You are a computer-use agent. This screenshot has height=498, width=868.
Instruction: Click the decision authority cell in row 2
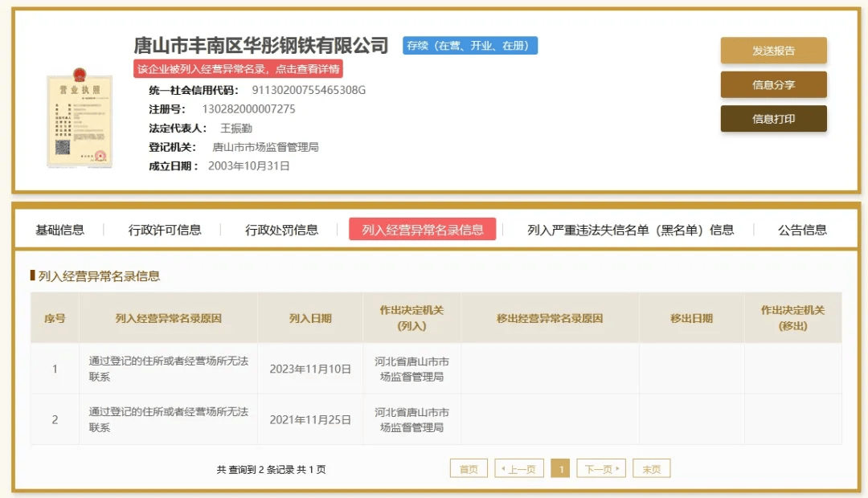(411, 419)
